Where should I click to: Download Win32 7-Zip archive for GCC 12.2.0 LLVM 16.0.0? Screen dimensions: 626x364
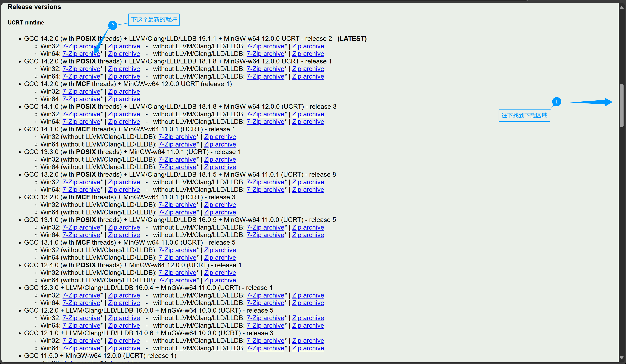81,318
